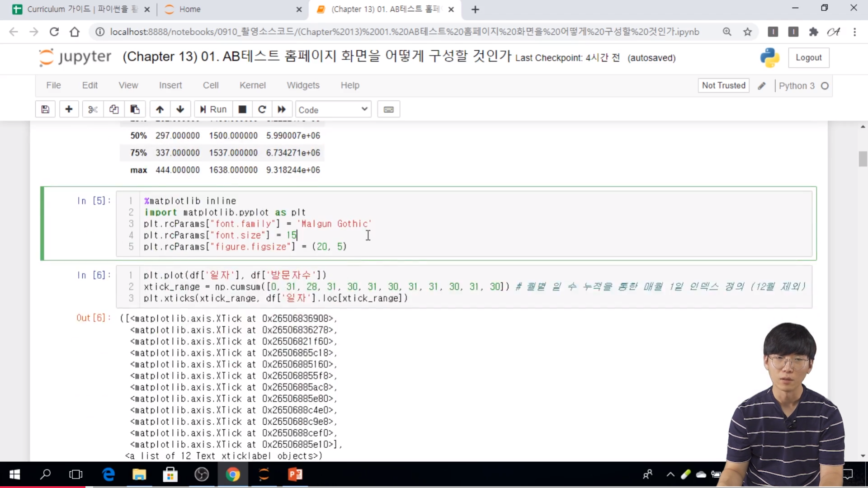The image size is (868, 488).
Task: Move selected cell down arrow
Action: pos(180,109)
